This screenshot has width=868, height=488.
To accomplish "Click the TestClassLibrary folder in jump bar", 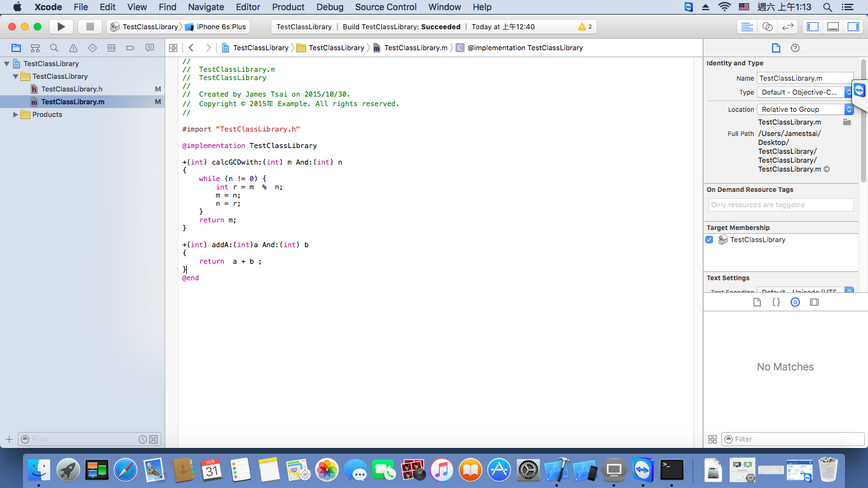I will (330, 48).
